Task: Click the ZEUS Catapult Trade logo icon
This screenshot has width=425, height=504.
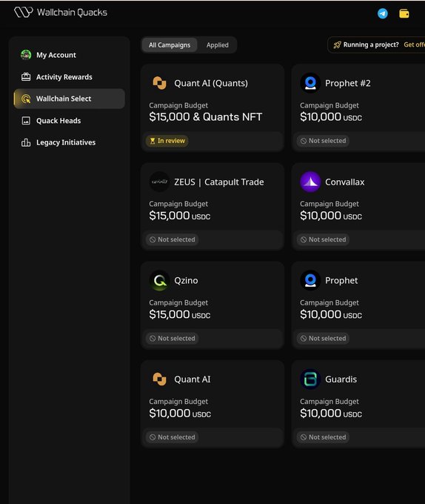Action: pos(159,182)
